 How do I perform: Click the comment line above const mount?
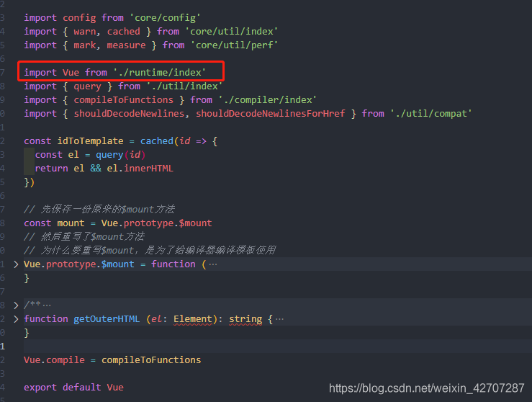[99, 209]
